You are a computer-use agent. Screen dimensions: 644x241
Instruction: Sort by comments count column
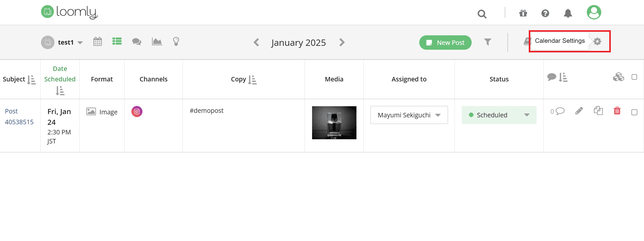[563, 77]
